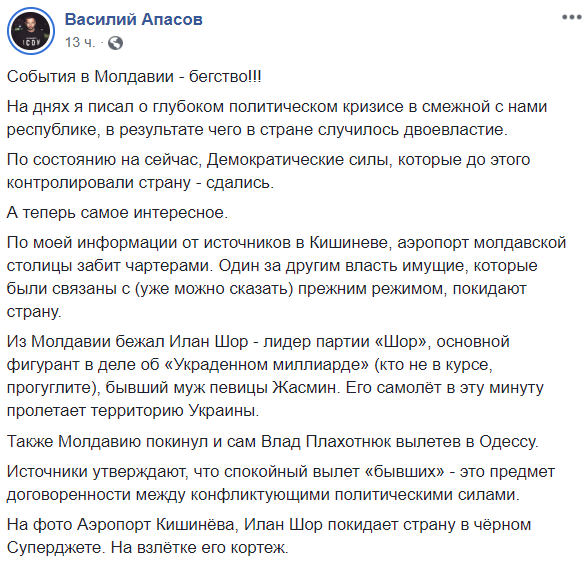This screenshot has width=587, height=564.
Task: Click the paragraph starting На фото Аэропорт Кишинёва
Action: click(269, 536)
